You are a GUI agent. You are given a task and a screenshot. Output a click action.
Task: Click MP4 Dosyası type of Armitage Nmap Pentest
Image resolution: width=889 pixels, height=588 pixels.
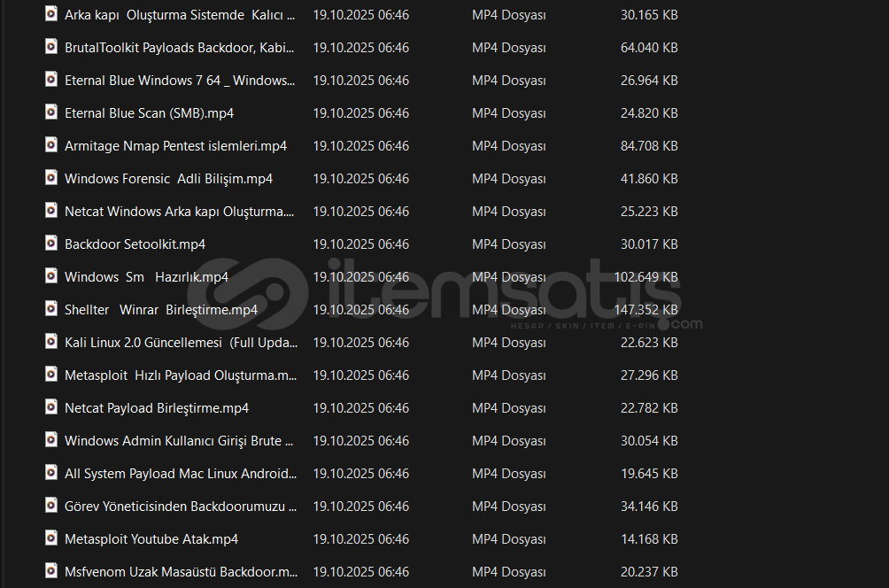(x=509, y=146)
